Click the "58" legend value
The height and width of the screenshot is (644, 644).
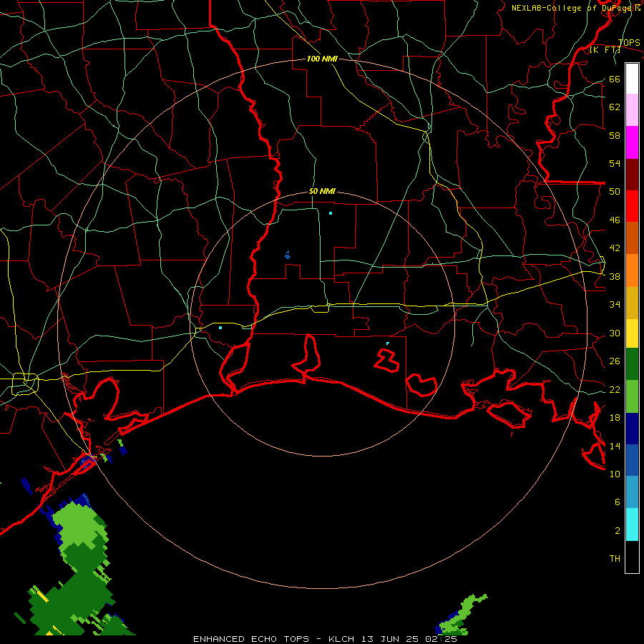click(615, 135)
